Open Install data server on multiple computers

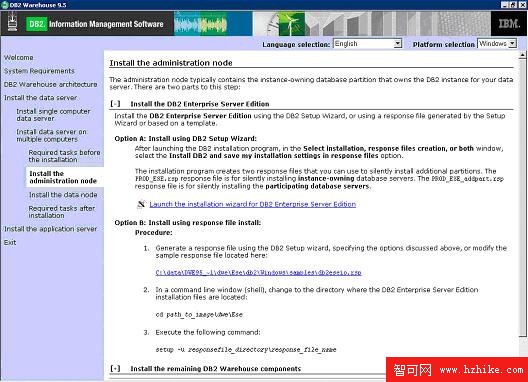coord(51,135)
